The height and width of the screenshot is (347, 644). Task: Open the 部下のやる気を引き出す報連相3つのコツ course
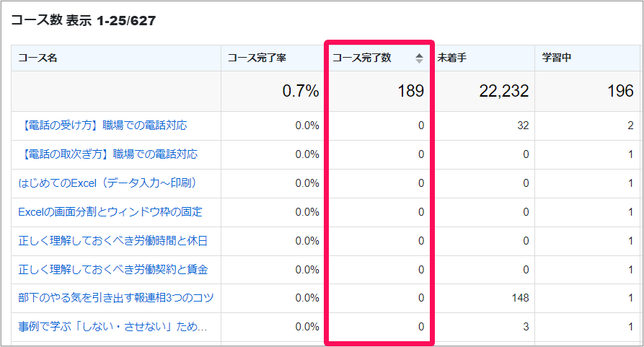[116, 298]
